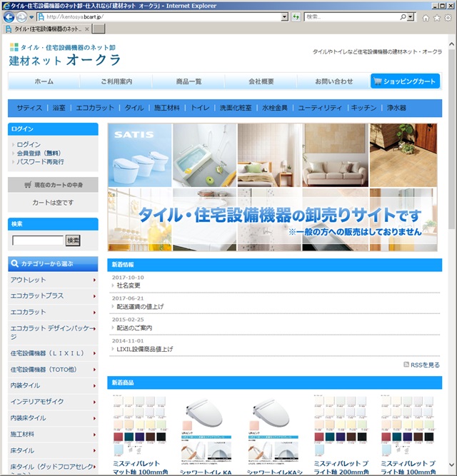Expand the 施工材料 sidebar category
This screenshot has width=457, height=476.
53,435
